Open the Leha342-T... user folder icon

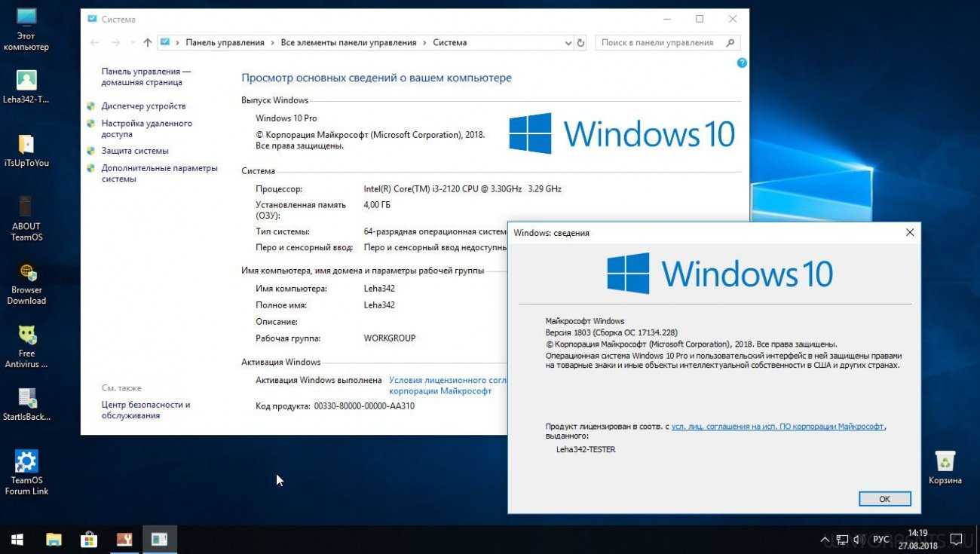coord(26,87)
